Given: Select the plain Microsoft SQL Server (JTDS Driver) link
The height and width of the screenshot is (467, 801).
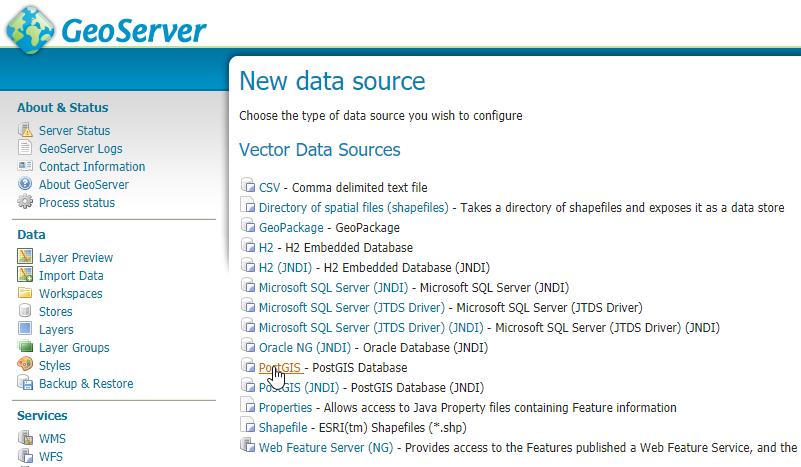Looking at the screenshot, I should point(352,308).
